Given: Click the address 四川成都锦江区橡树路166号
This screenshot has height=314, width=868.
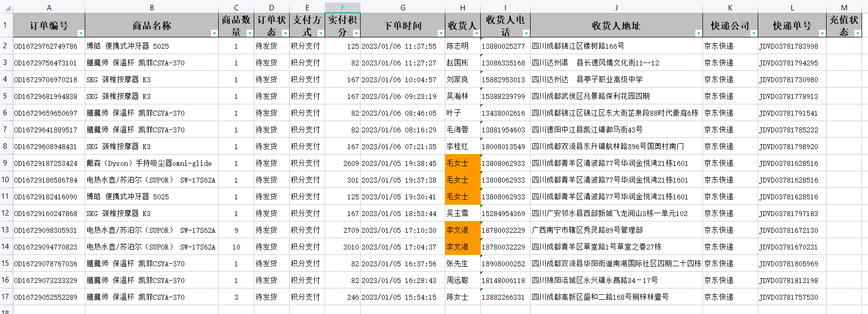Looking at the screenshot, I should click(x=578, y=46).
